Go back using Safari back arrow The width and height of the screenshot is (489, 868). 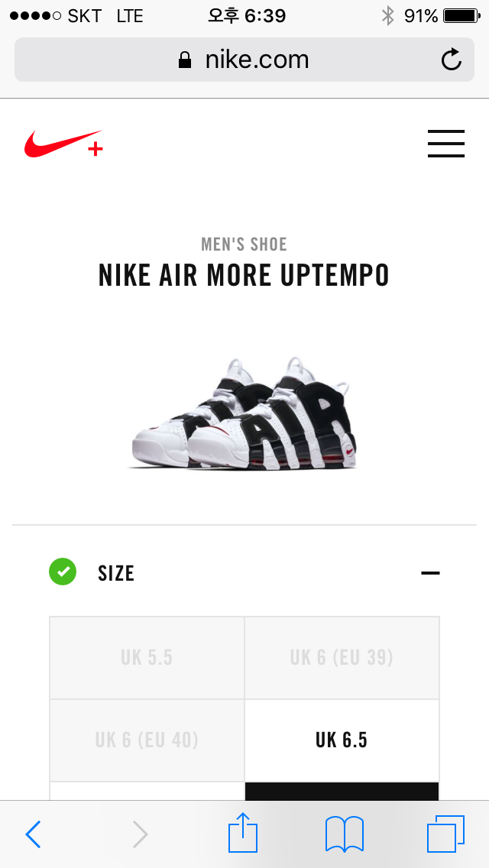click(x=33, y=834)
